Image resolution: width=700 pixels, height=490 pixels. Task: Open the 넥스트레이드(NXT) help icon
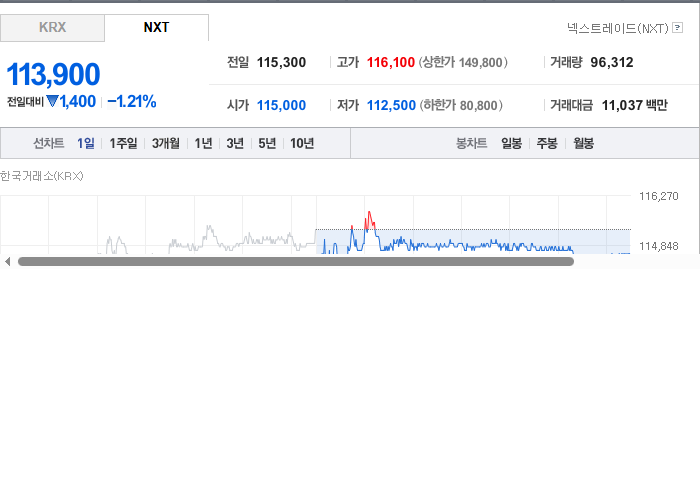[x=677, y=28]
